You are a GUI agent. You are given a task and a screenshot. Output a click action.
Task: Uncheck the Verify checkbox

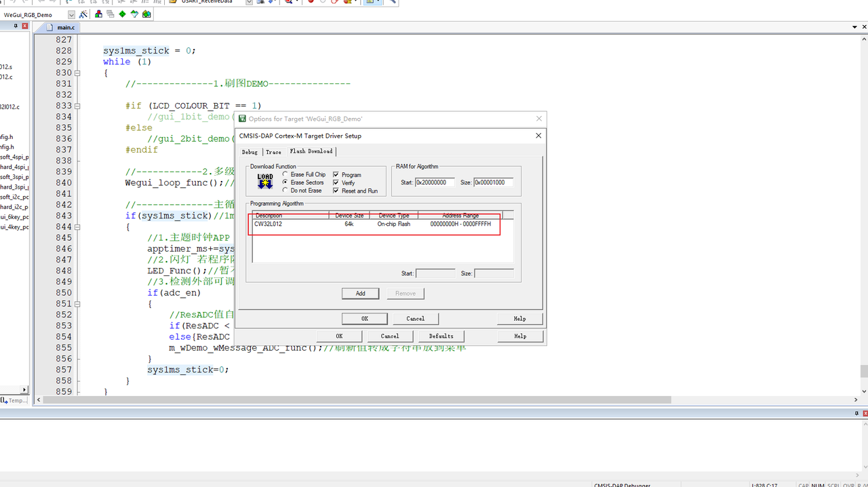pyautogui.click(x=336, y=183)
